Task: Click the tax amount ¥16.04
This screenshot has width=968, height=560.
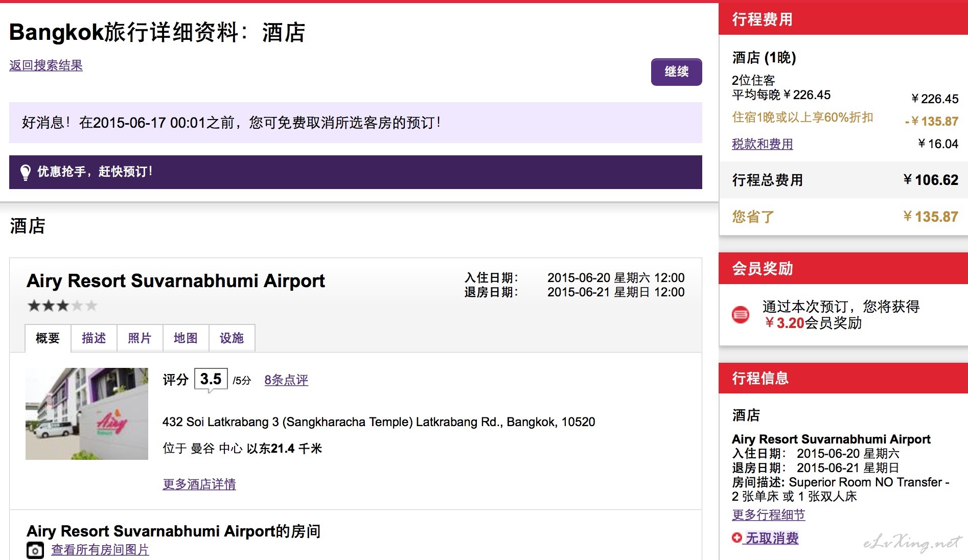Action: (938, 144)
